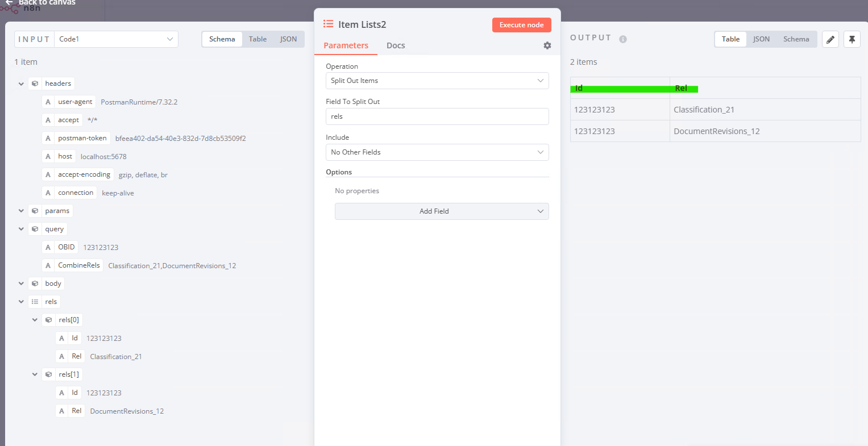
Task: Switch output view to Schema
Action: [796, 39]
